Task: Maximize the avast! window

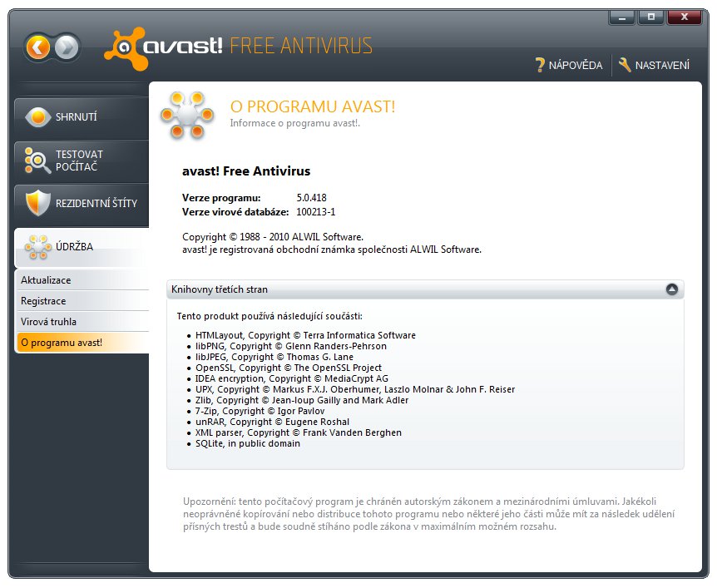Action: coord(651,17)
